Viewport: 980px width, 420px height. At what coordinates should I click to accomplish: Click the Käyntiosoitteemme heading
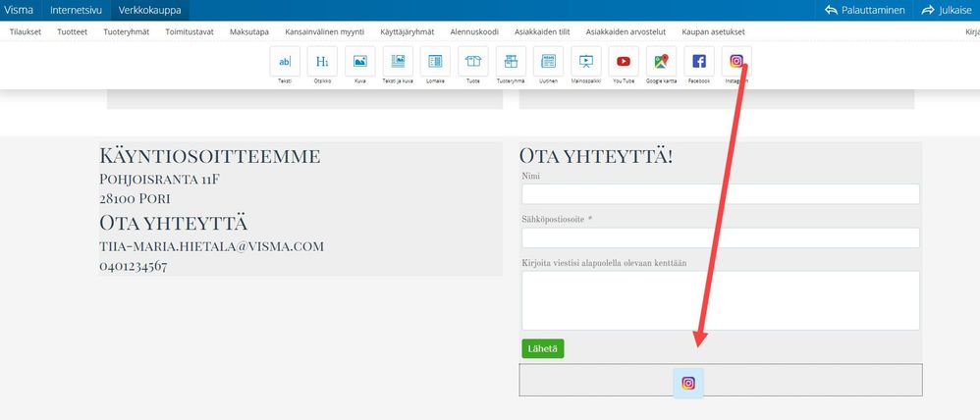210,156
